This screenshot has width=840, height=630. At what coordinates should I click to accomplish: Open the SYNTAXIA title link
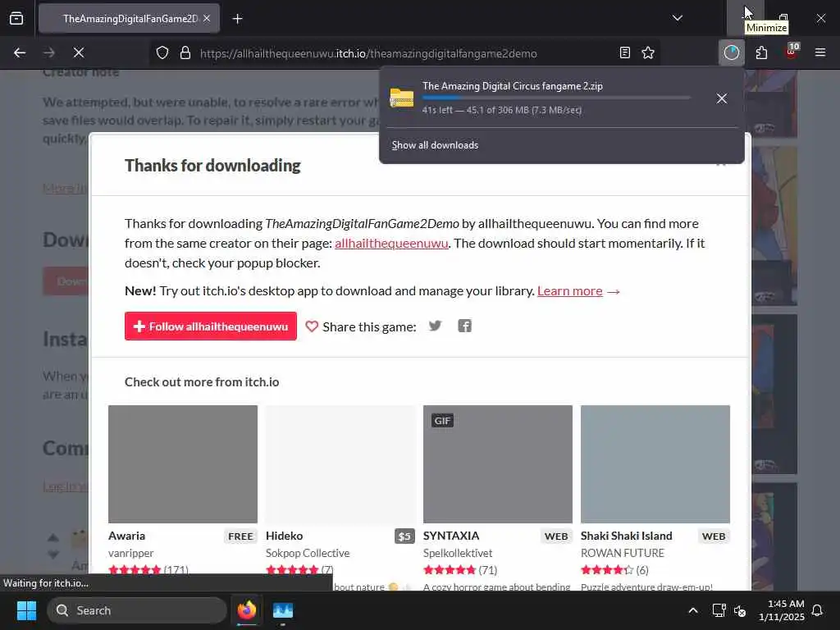tap(451, 536)
